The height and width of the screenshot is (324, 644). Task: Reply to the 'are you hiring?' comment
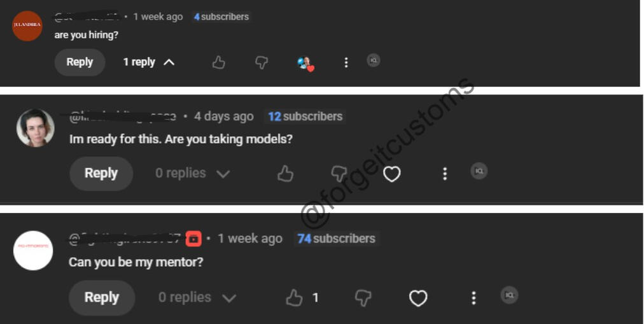pos(80,62)
